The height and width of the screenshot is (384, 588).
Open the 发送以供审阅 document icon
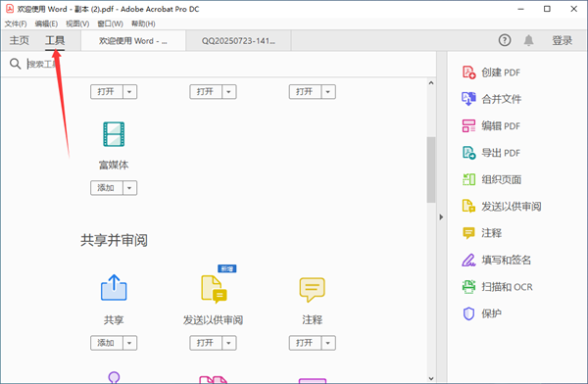(214, 289)
